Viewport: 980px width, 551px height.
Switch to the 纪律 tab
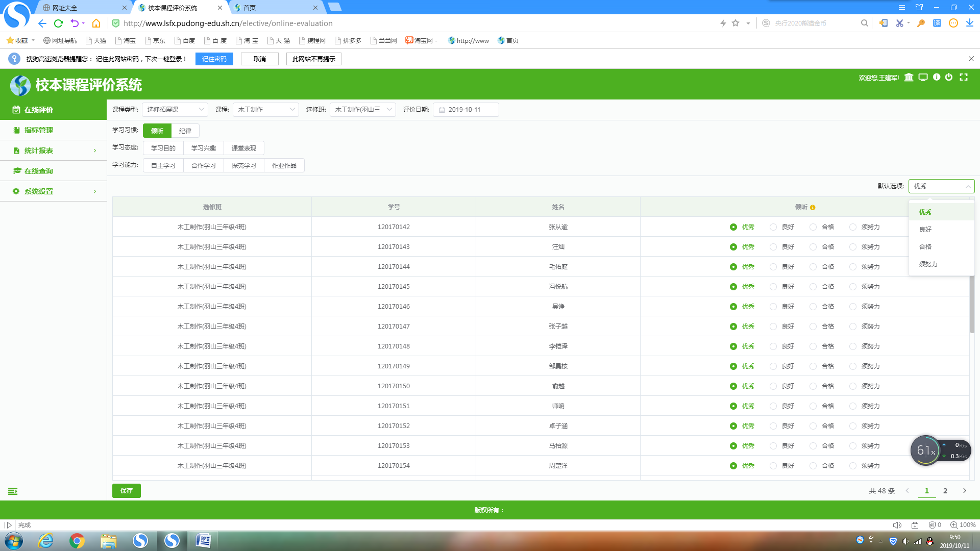click(x=185, y=131)
